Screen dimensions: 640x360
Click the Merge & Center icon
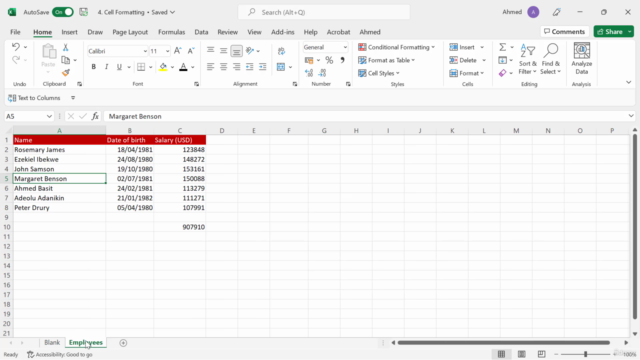coord(281,67)
